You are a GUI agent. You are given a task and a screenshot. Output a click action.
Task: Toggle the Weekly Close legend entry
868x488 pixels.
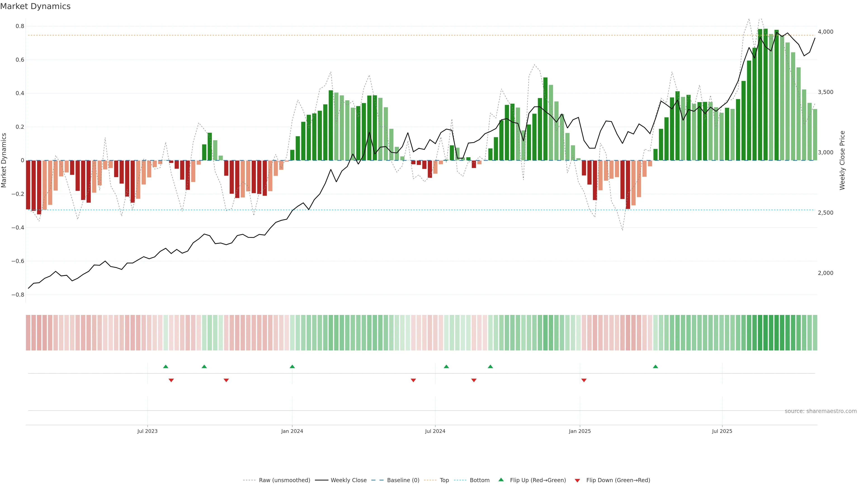[348, 480]
